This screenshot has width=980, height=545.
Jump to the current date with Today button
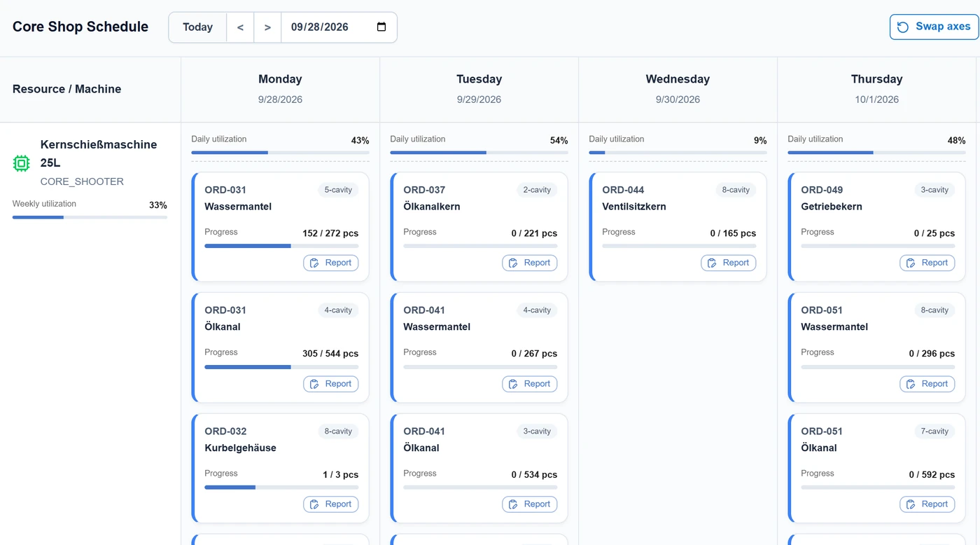(x=197, y=27)
